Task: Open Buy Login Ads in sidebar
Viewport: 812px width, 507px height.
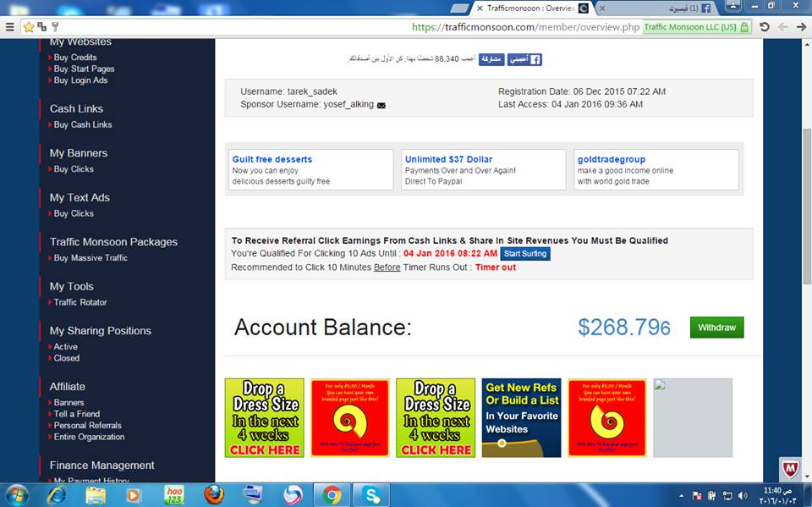Action: click(x=81, y=80)
